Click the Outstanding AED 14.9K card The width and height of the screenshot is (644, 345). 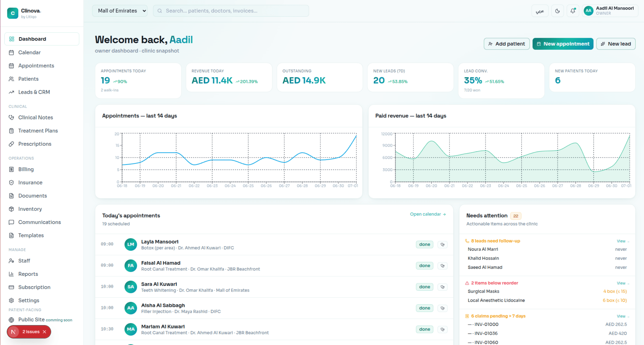320,77
